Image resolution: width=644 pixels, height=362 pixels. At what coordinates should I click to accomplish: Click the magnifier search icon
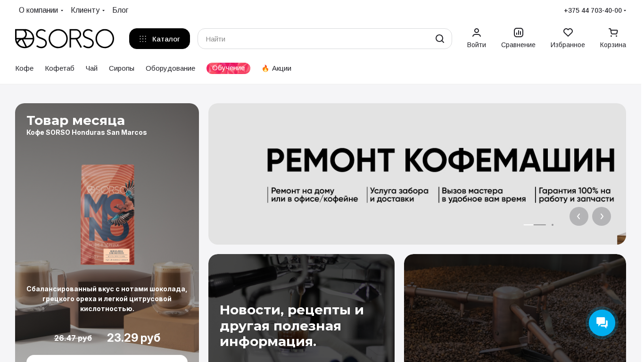coord(440,39)
